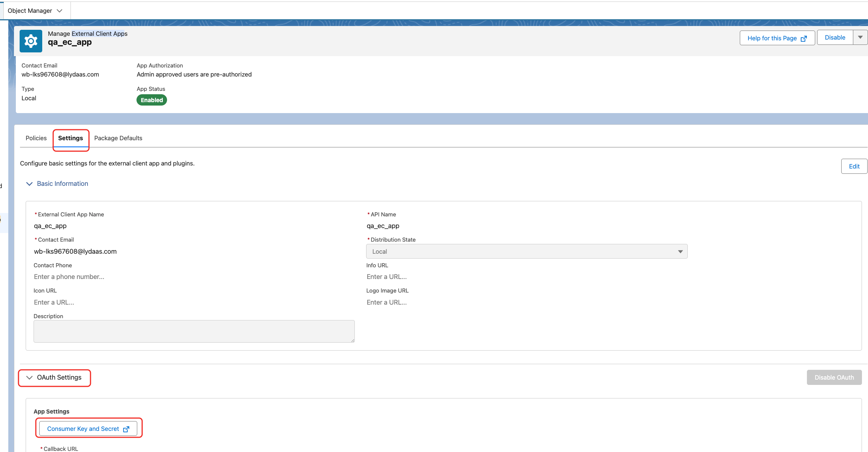868x452 pixels.
Task: Open the Object Manager dropdown chevron
Action: (59, 11)
